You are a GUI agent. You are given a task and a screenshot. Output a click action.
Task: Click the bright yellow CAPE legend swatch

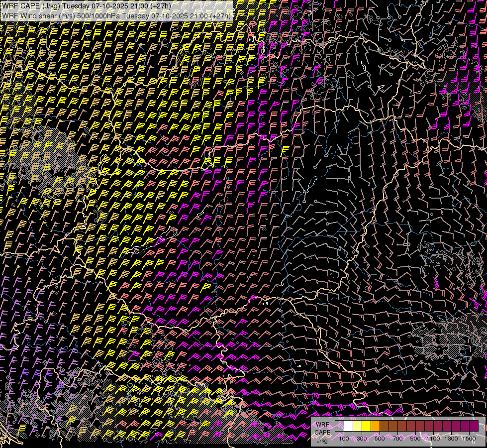click(367, 426)
